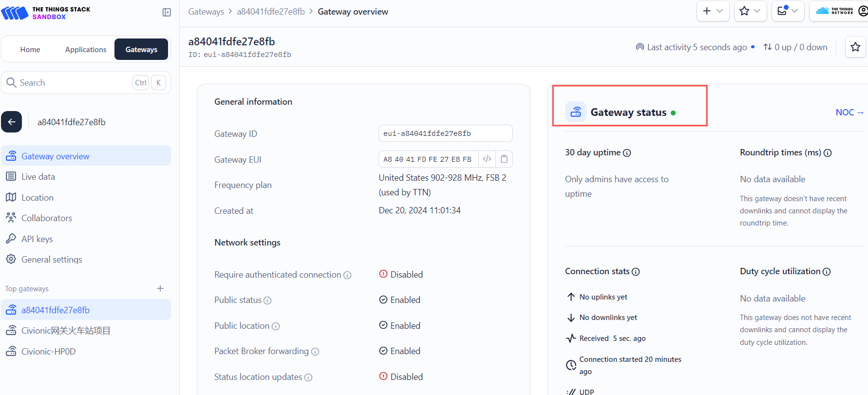Show Roundtrip times info tooltip
Screen dimensions: 868x395
point(828,153)
